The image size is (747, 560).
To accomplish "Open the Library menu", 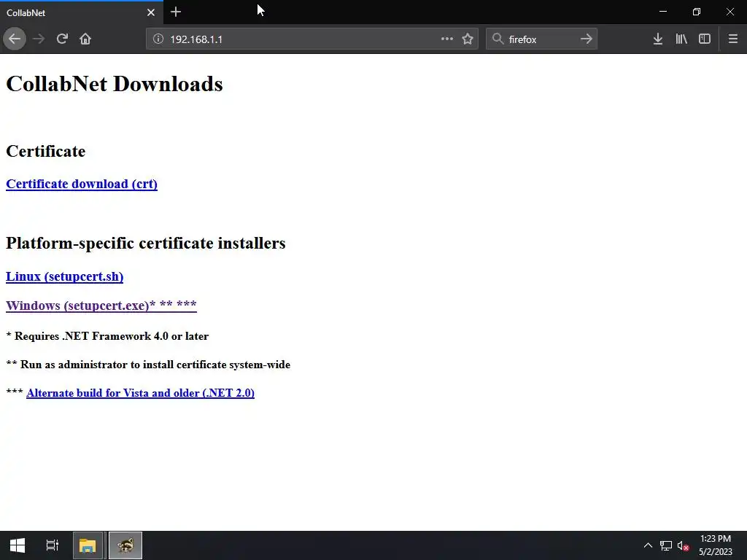I will point(681,39).
